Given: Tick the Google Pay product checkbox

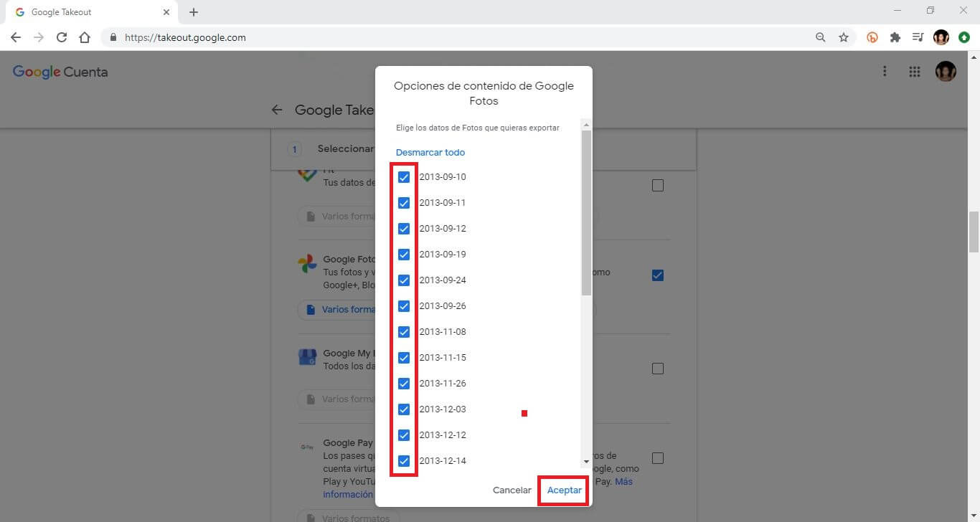Looking at the screenshot, I should [658, 458].
